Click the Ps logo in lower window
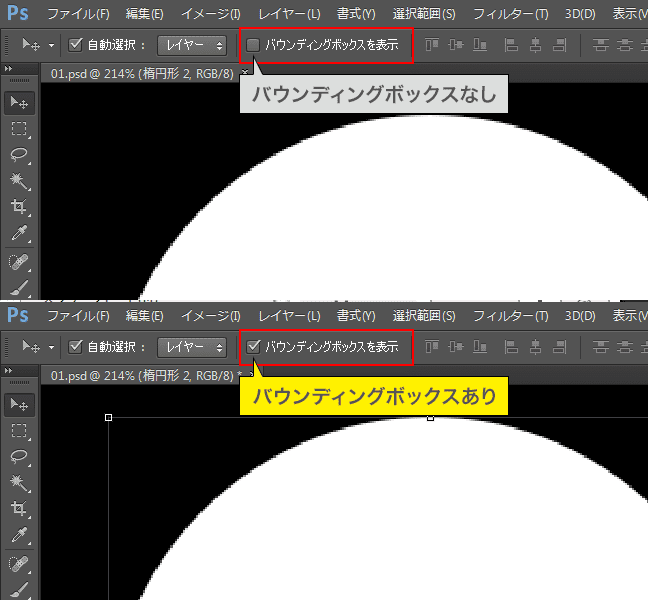Image resolution: width=648 pixels, height=600 pixels. click(18, 315)
